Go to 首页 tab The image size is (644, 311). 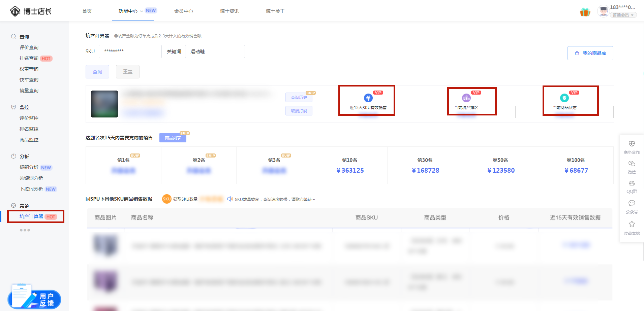(x=87, y=11)
